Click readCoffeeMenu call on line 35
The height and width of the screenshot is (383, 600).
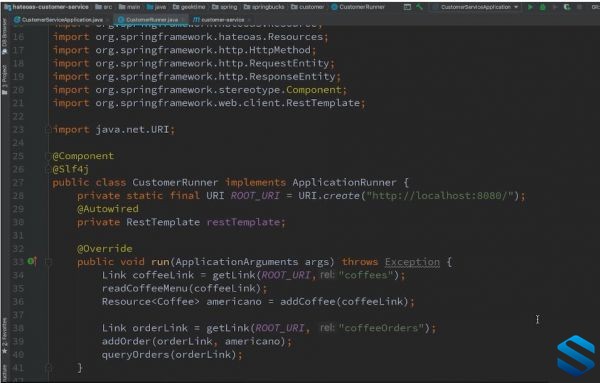coord(145,288)
